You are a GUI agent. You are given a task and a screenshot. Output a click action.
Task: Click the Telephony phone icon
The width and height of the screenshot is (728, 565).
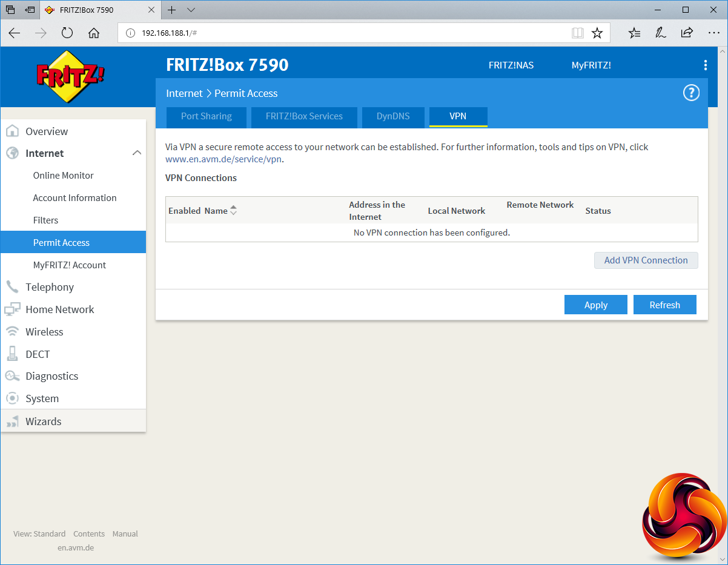pos(12,287)
